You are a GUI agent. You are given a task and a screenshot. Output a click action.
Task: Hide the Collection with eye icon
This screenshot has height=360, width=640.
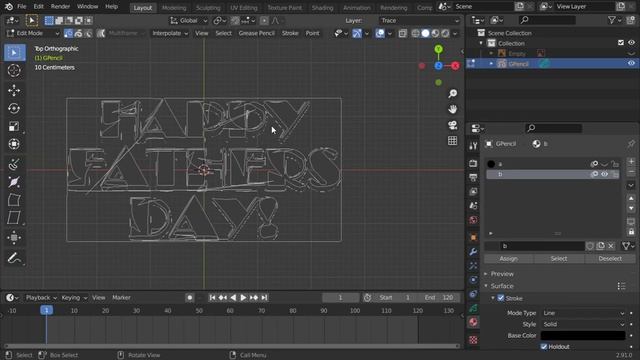tap(631, 43)
